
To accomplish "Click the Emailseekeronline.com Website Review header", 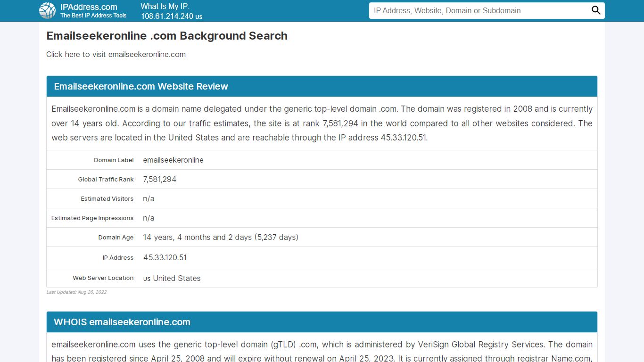I will [x=322, y=86].
